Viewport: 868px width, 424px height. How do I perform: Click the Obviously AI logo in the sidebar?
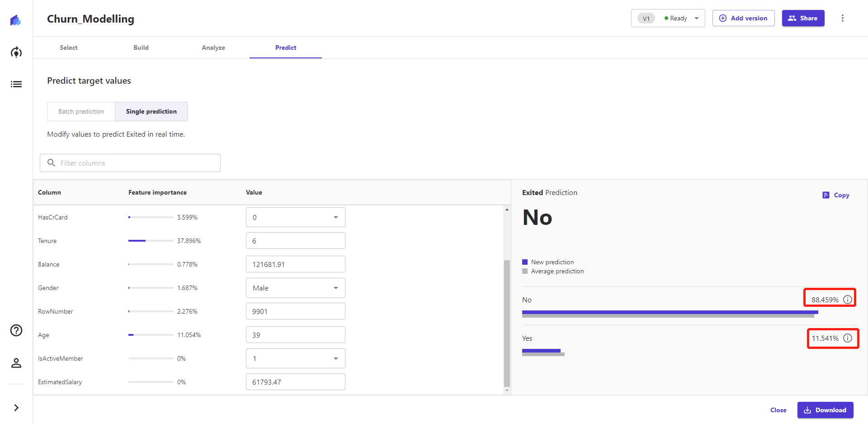[16, 20]
